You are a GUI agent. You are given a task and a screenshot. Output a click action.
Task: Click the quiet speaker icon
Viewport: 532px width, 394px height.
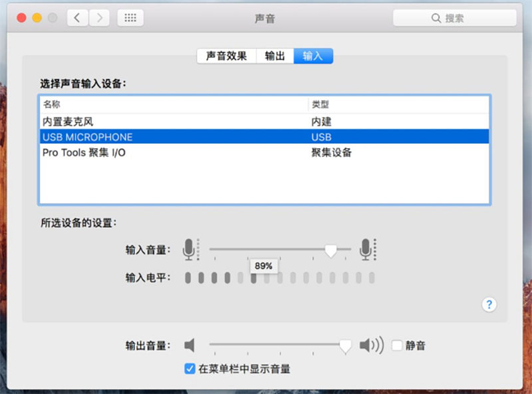[x=190, y=345]
